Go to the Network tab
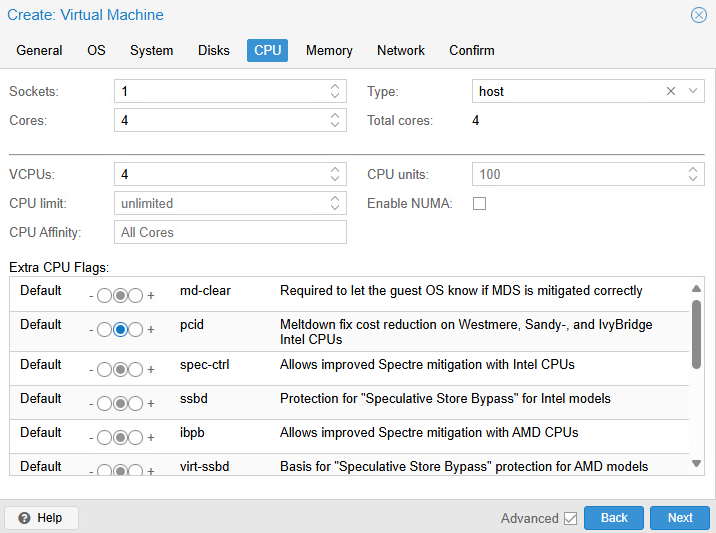The height and width of the screenshot is (533, 716). coord(400,50)
